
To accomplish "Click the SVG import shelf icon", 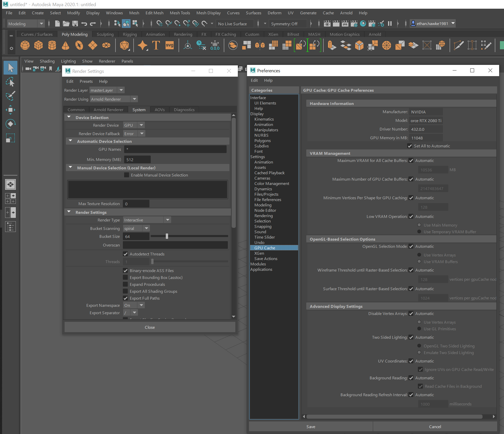I will click(x=170, y=45).
